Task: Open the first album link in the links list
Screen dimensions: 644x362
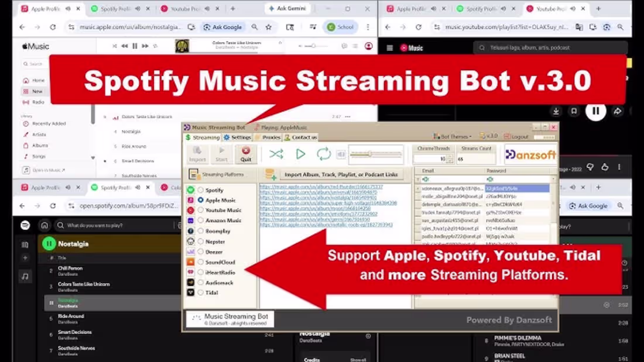Action: 321,187
